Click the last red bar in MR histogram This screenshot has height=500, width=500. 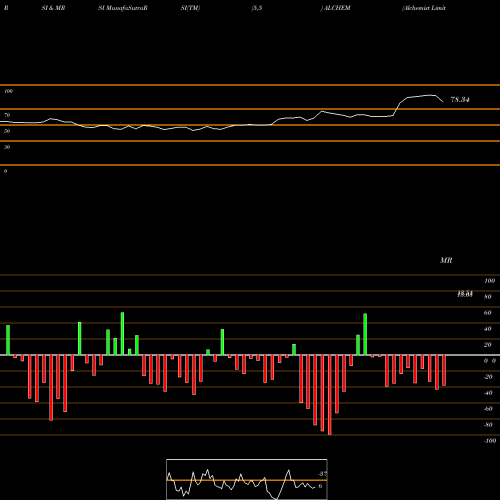pyautogui.click(x=444, y=370)
